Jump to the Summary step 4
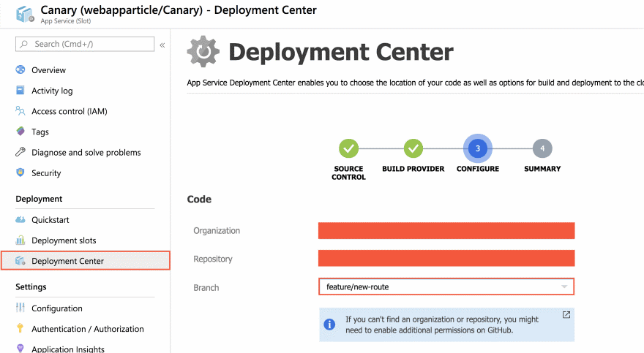 542,148
